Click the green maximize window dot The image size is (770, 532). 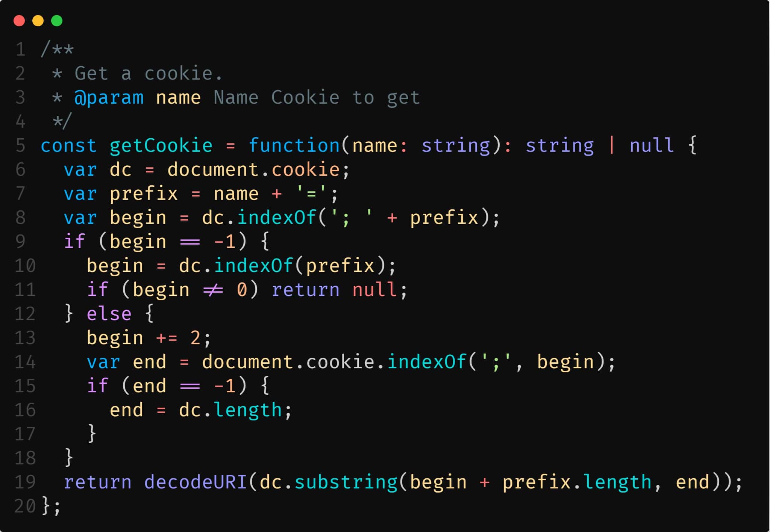pyautogui.click(x=57, y=21)
